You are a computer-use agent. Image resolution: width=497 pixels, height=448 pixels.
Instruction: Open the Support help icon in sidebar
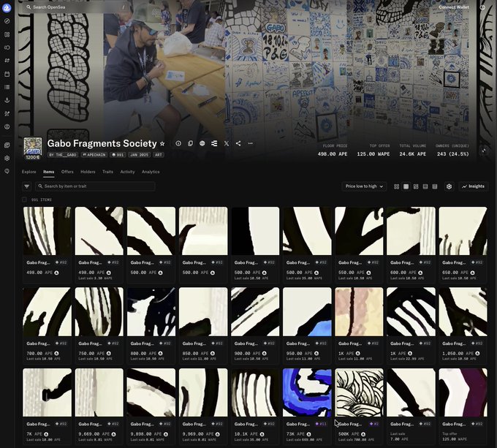7,171
